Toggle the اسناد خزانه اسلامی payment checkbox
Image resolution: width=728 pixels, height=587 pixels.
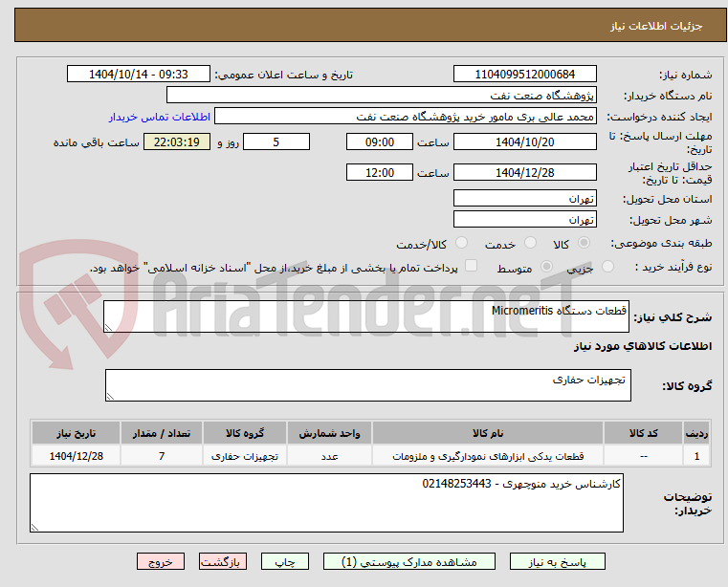[472, 266]
